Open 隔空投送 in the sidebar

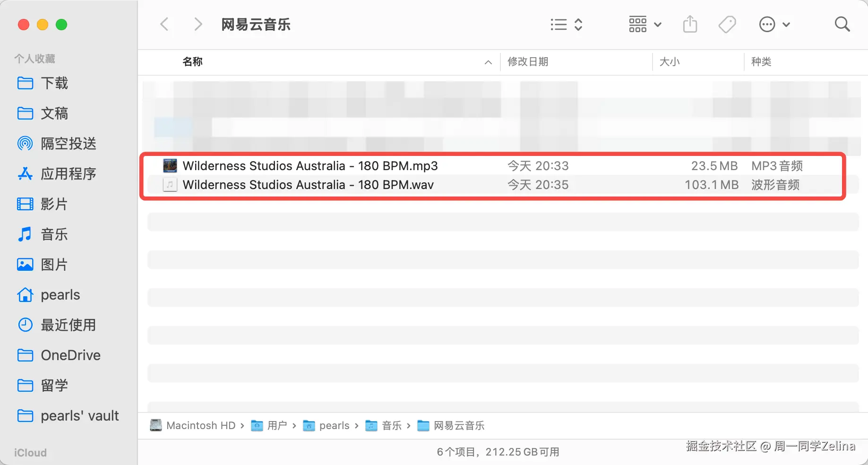tap(69, 144)
